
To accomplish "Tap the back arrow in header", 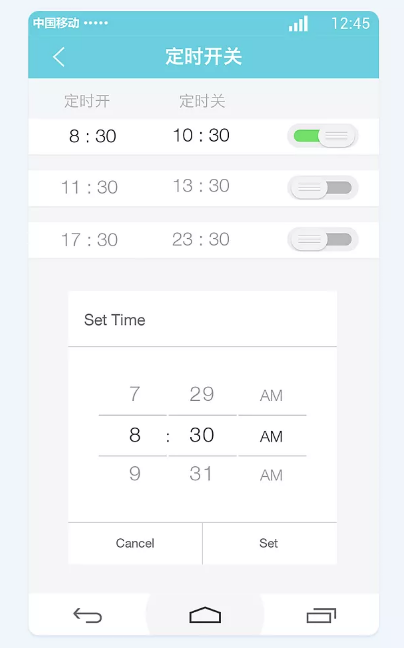I will pyautogui.click(x=59, y=57).
